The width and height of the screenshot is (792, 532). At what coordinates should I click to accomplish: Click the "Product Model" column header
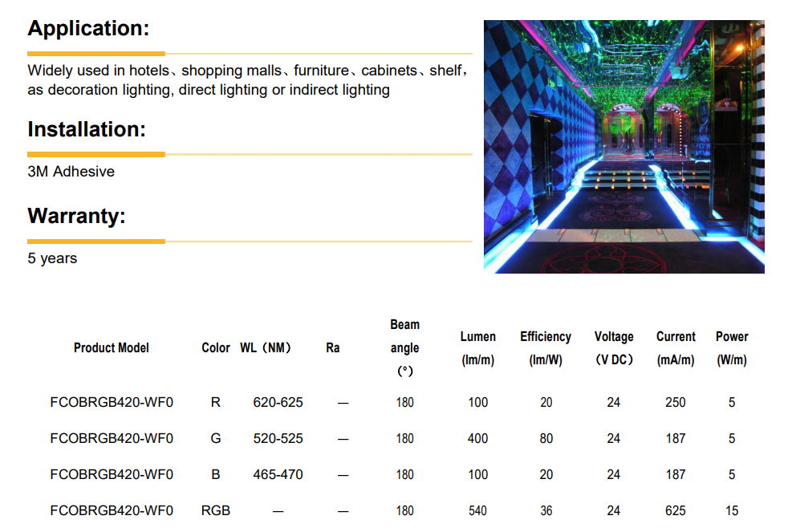[111, 348]
